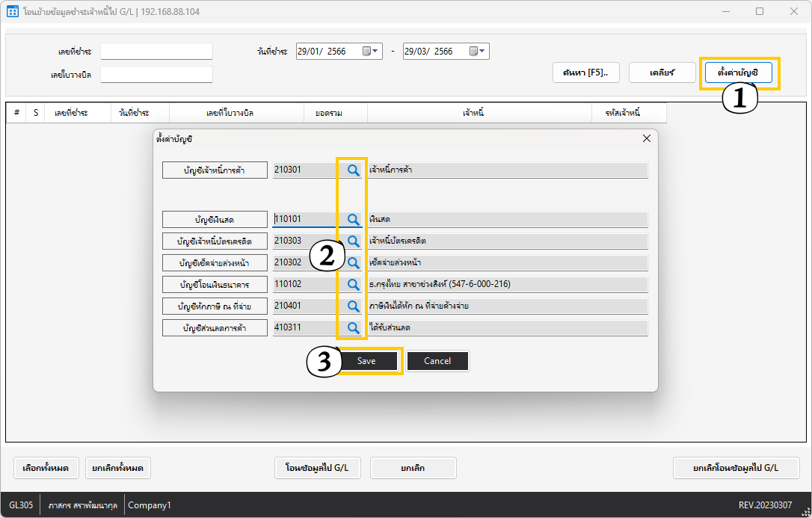Open end date calendar dropdown
This screenshot has height=518, width=812.
coord(478,52)
